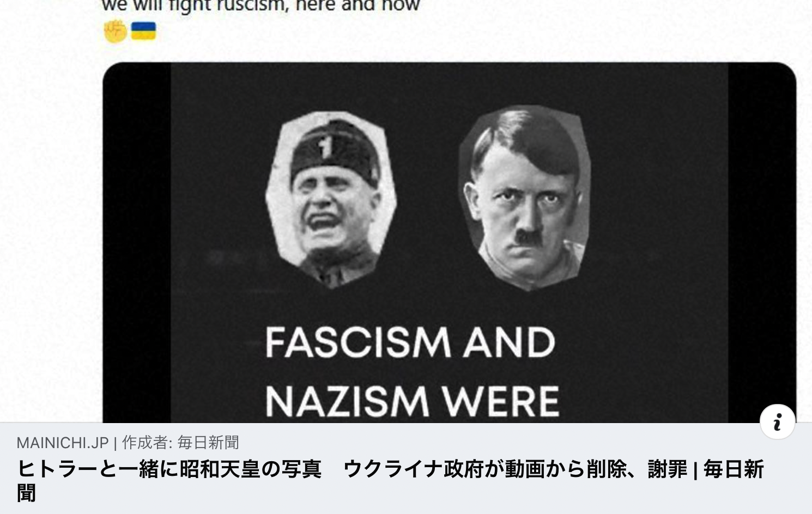Click the left black letterbox bar
The height and width of the screenshot is (514, 812).
(137, 243)
